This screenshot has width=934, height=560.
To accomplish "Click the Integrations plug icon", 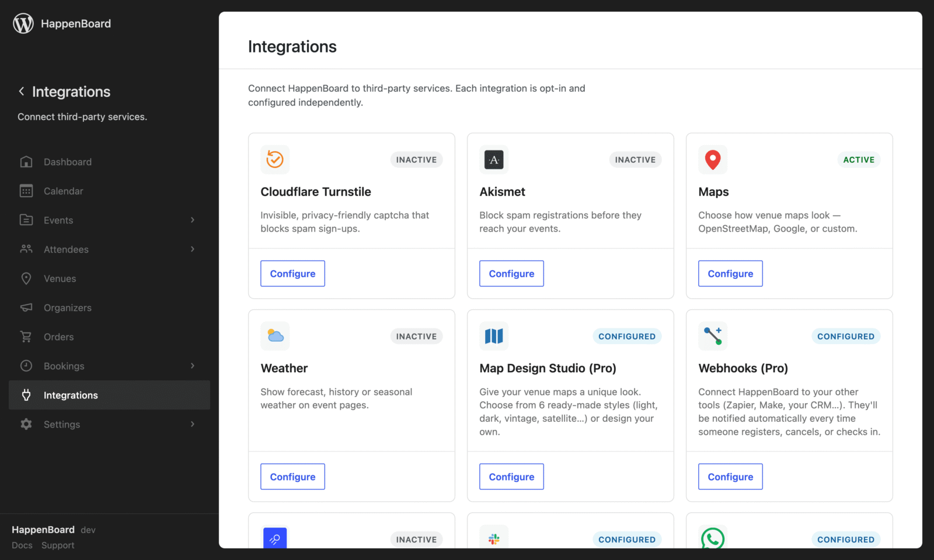I will pos(26,395).
